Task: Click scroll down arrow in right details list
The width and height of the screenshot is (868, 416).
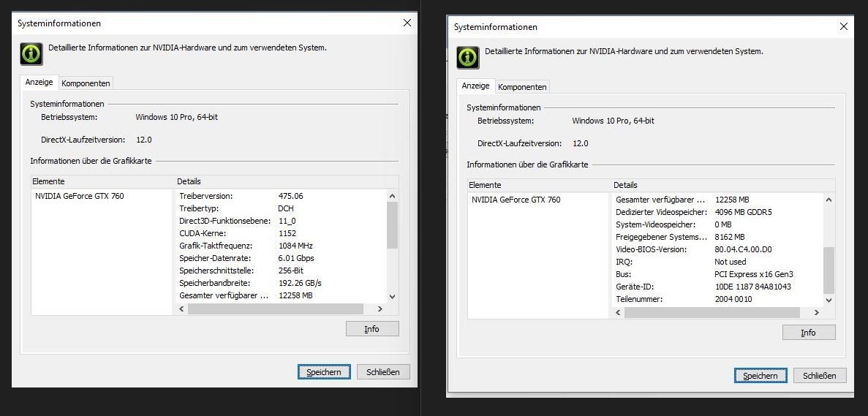Action: click(x=829, y=300)
